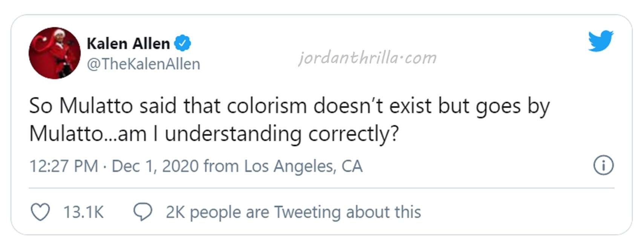
Task: Open the circled info icon
Action: pos(604,165)
